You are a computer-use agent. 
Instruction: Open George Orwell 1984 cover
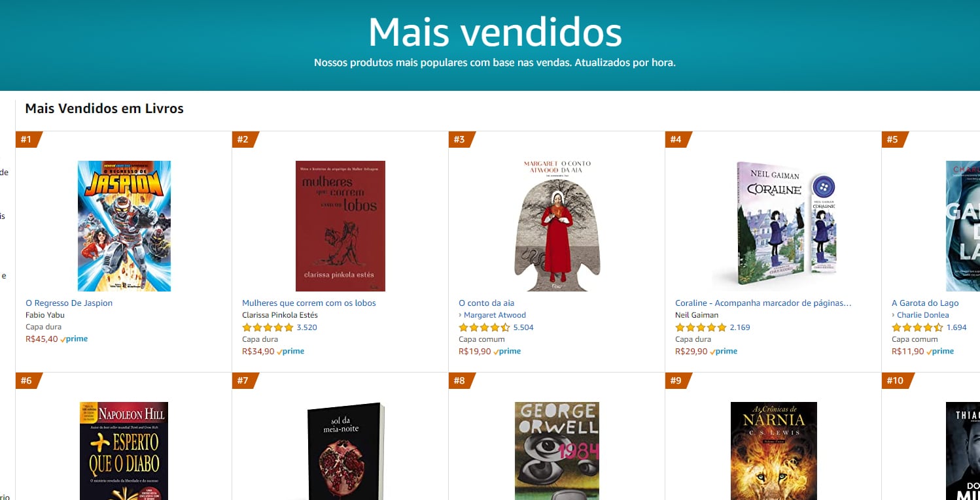[557, 451]
